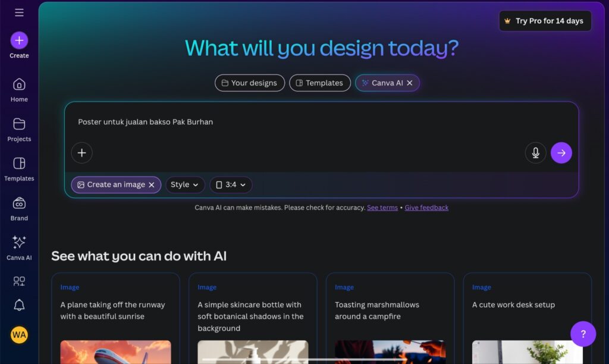Start voice input with microphone icon
609x364 pixels.
tap(536, 153)
